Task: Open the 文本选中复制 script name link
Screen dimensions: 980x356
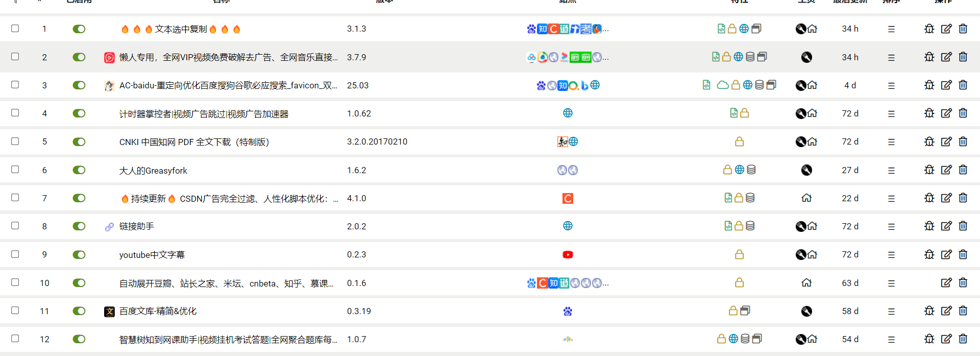Action: pyautogui.click(x=181, y=29)
